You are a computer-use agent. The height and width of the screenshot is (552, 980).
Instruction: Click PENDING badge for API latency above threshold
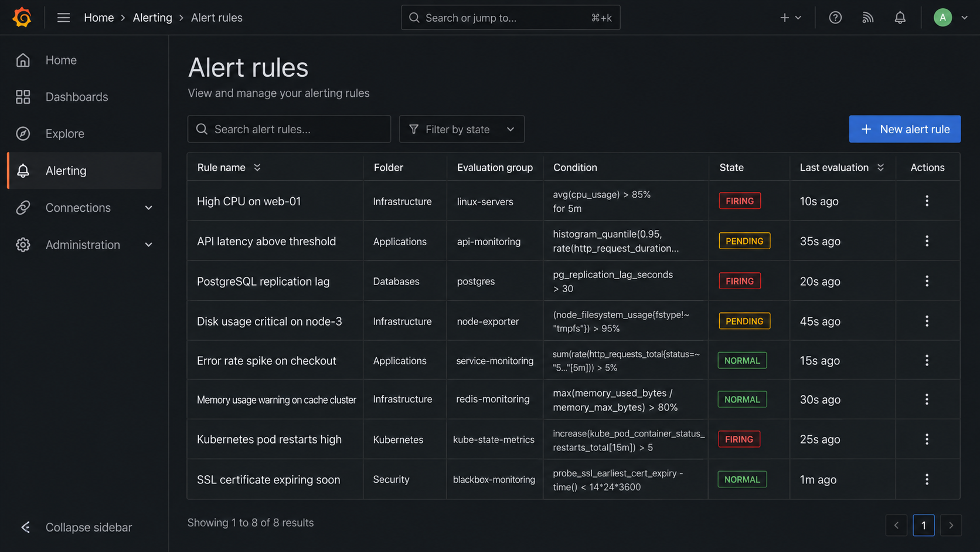(x=744, y=241)
